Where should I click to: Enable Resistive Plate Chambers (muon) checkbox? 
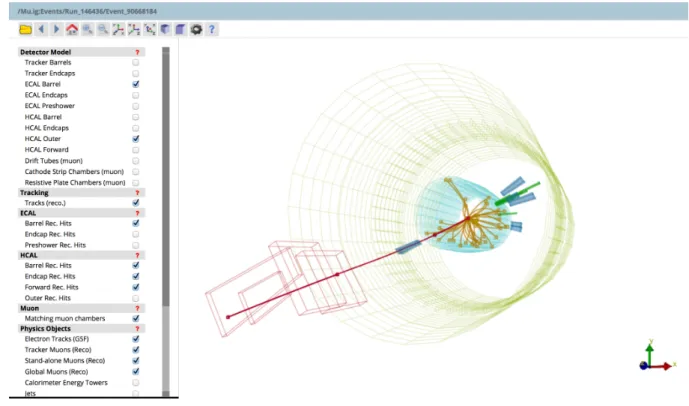136,183
